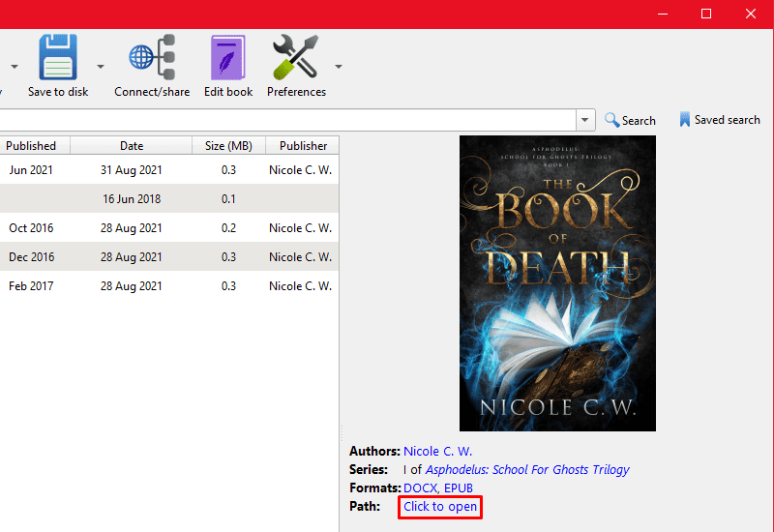Open the EPUB format link
The width and height of the screenshot is (774, 532).
click(x=459, y=488)
